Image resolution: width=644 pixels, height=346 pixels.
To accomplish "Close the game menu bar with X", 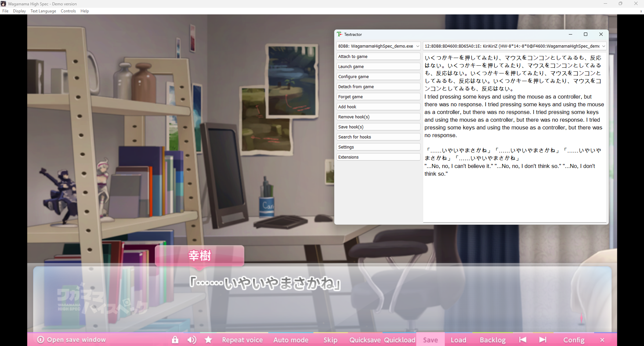I will click(x=602, y=340).
